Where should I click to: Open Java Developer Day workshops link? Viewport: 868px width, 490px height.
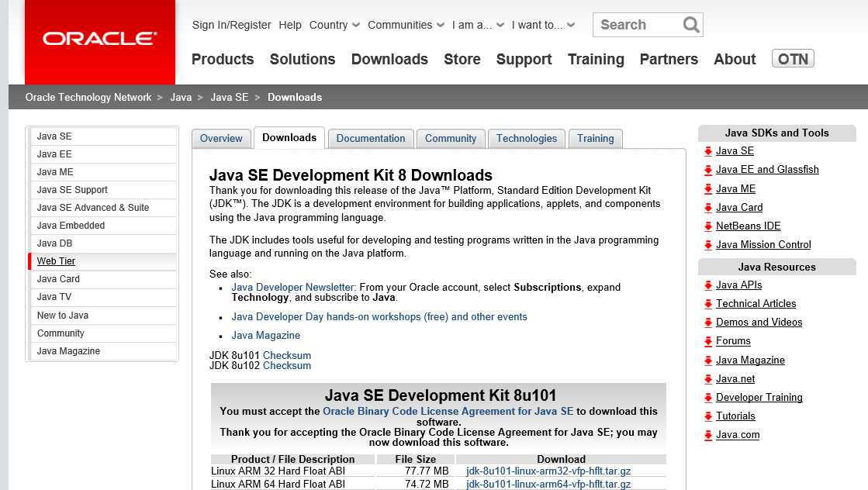tap(379, 317)
